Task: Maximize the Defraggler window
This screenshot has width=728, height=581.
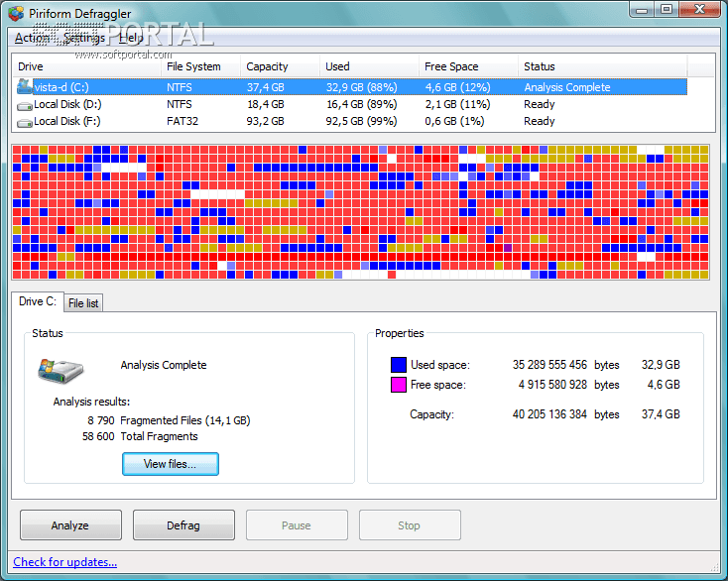Action: click(667, 10)
